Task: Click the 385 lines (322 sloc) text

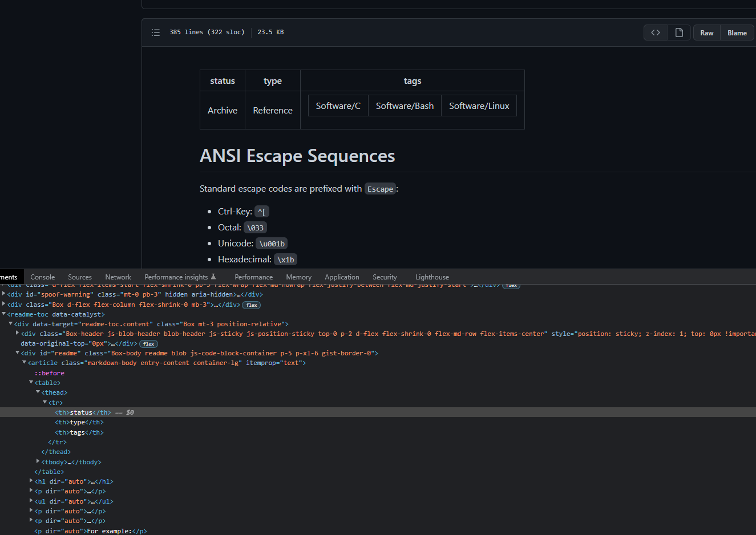Action: pos(207,33)
